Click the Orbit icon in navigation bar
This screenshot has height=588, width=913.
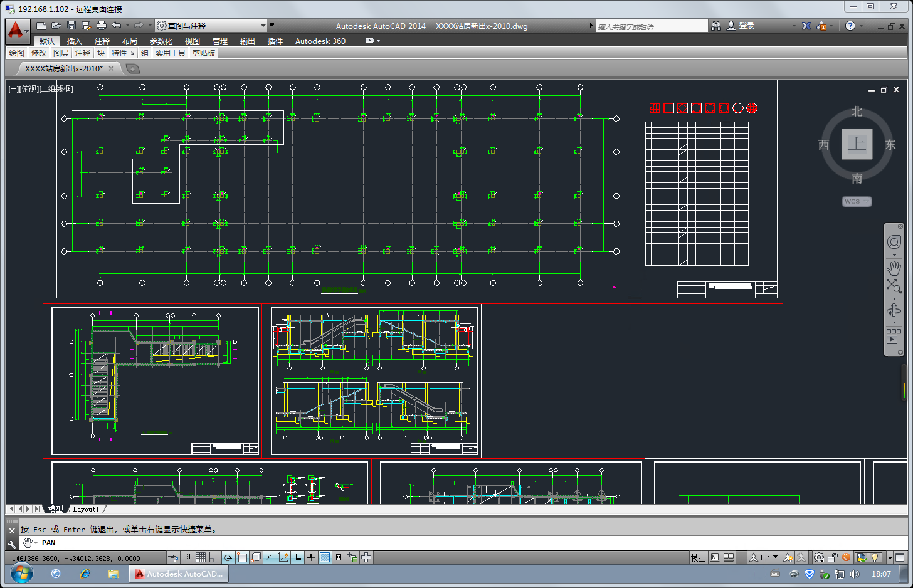894,311
